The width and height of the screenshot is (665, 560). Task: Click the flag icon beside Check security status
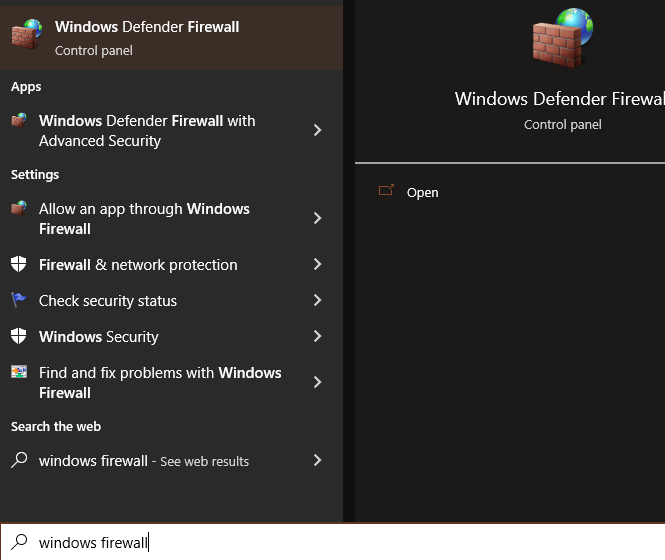click(x=19, y=300)
